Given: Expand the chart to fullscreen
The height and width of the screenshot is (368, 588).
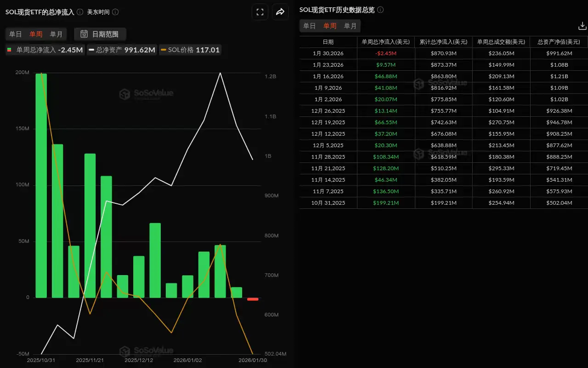Looking at the screenshot, I should [260, 12].
